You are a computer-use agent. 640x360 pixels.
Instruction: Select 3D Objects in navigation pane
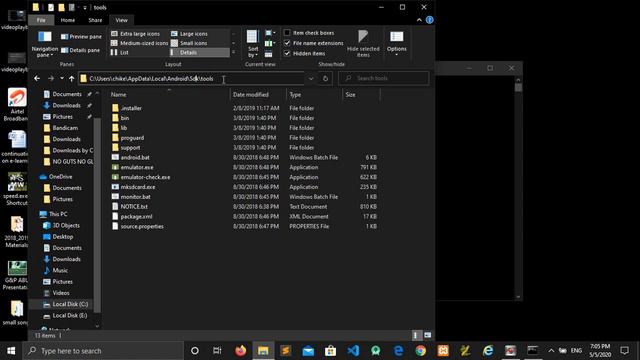point(62,225)
